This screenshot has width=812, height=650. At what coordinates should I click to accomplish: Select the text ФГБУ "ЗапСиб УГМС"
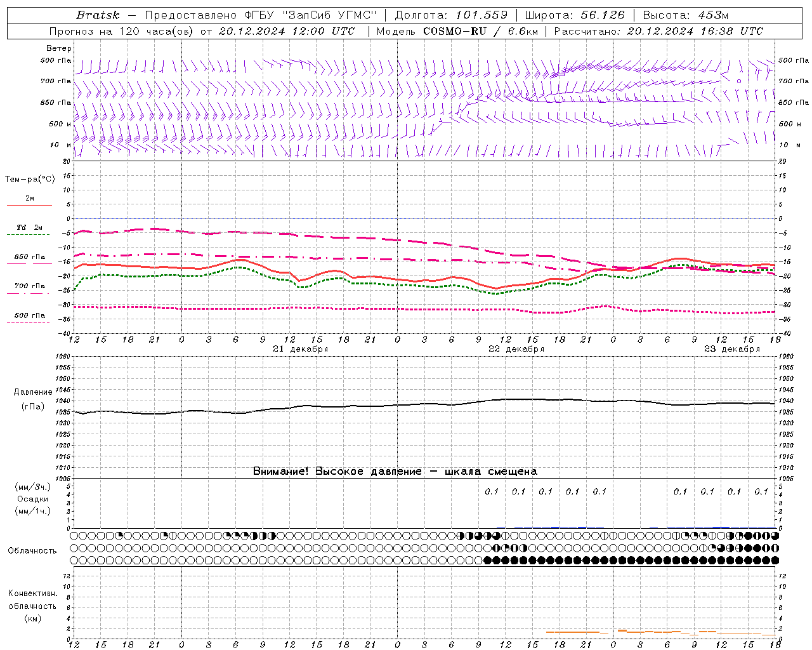(x=310, y=15)
